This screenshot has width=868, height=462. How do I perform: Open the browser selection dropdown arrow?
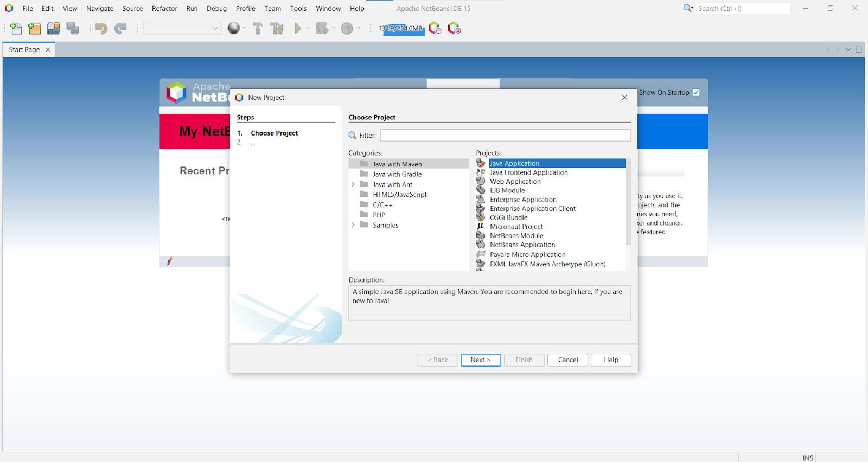[244, 28]
